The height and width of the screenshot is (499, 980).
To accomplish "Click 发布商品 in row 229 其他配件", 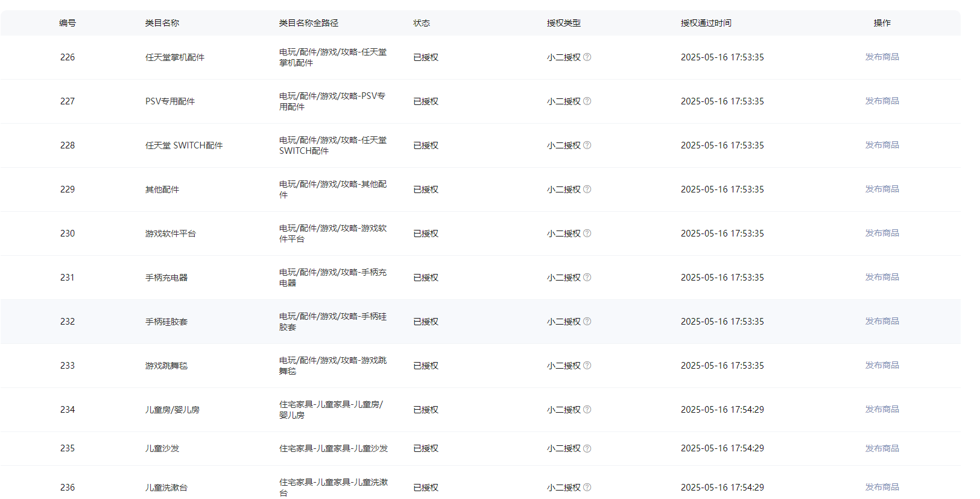I will [x=882, y=189].
